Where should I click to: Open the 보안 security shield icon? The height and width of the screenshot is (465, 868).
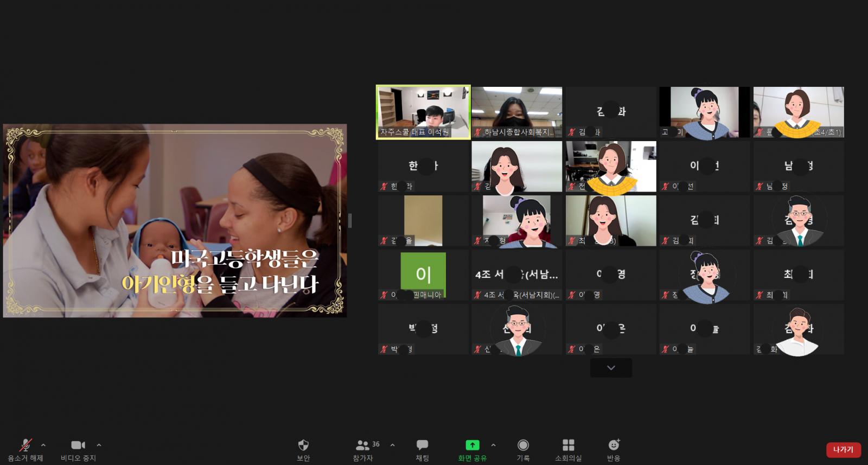click(x=303, y=445)
